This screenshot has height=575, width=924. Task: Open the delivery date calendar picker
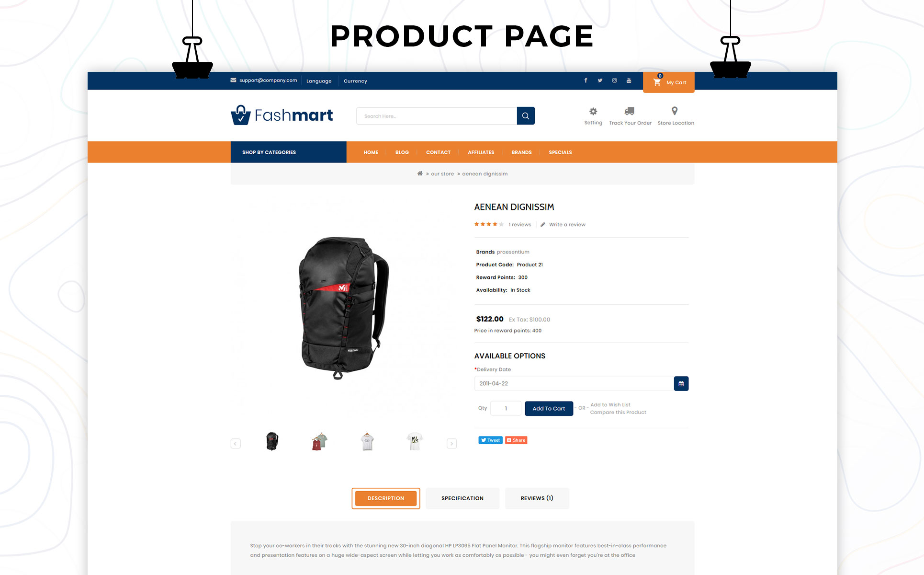coord(681,383)
